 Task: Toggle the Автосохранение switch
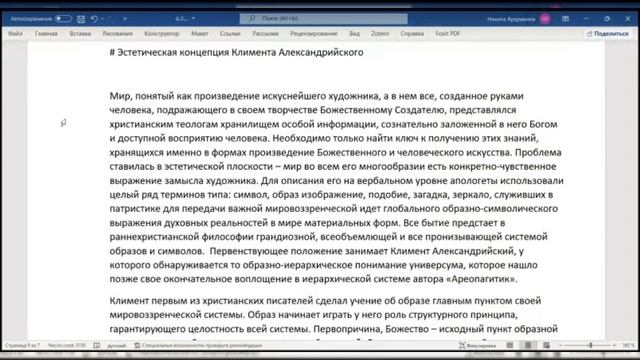63,19
